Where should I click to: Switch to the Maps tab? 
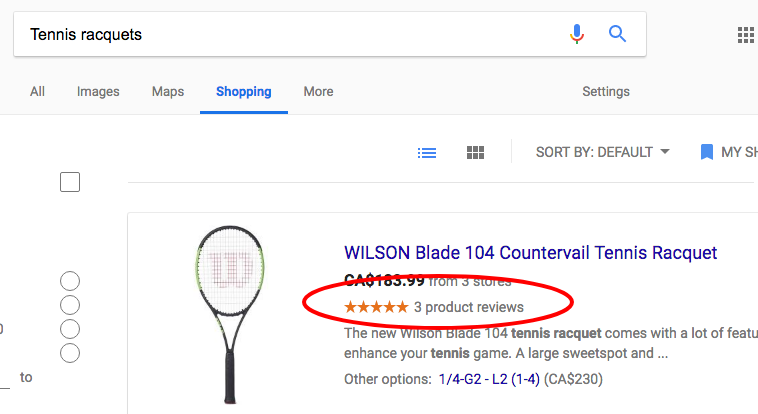click(x=168, y=92)
